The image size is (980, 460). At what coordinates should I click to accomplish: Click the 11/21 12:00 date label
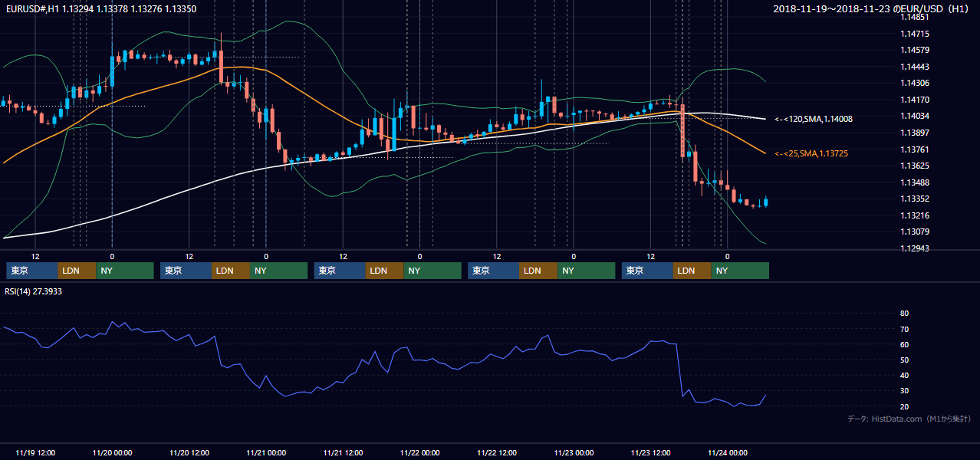click(x=343, y=452)
